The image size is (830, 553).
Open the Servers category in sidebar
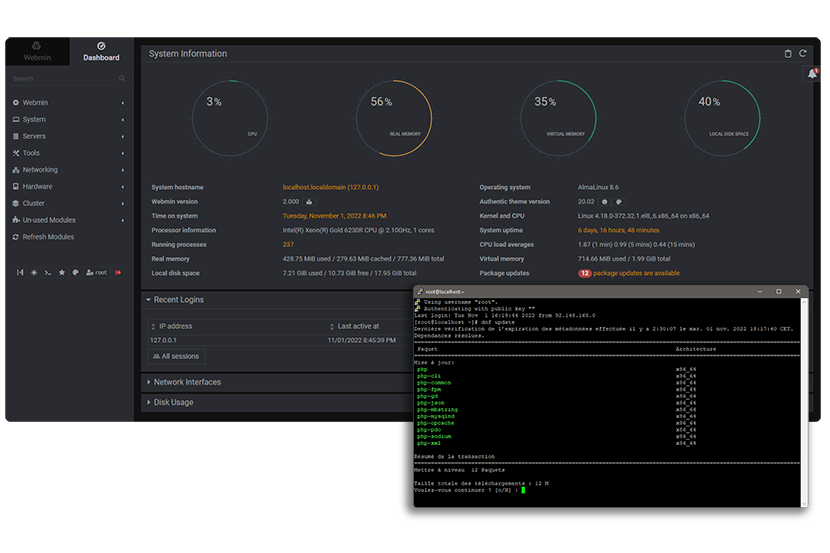point(69,136)
